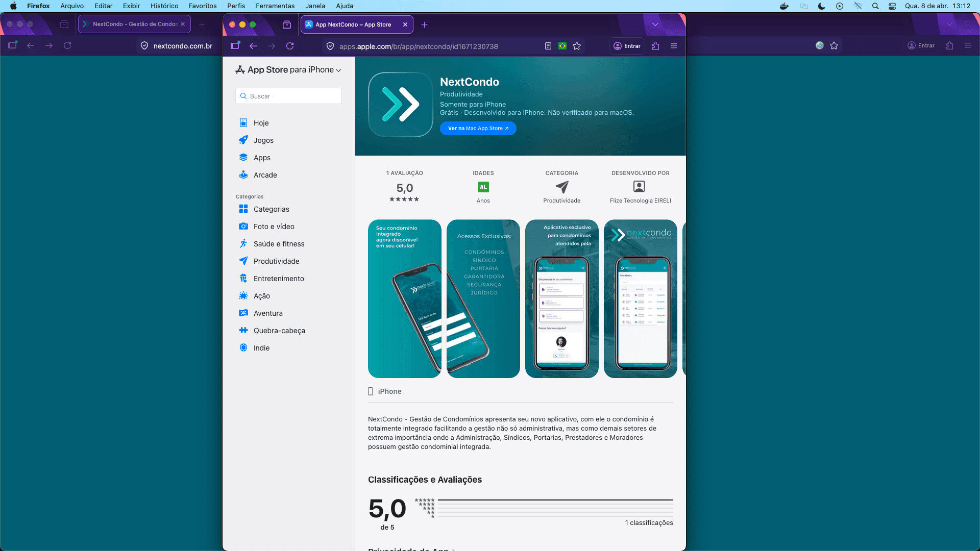Image resolution: width=980 pixels, height=551 pixels.
Task: Open the Arcade joystick icon
Action: pos(243,175)
